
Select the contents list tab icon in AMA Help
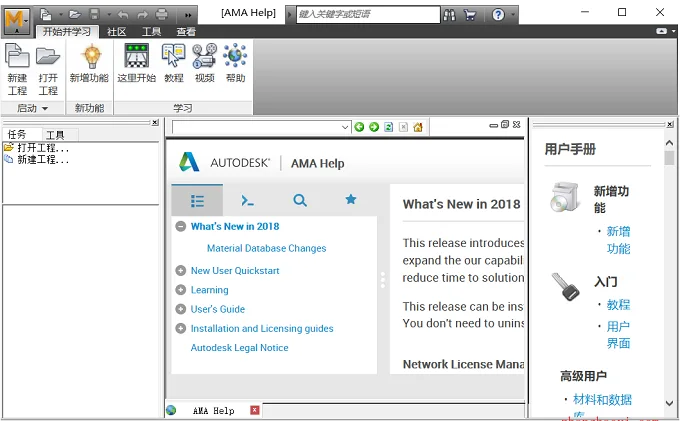pos(197,200)
